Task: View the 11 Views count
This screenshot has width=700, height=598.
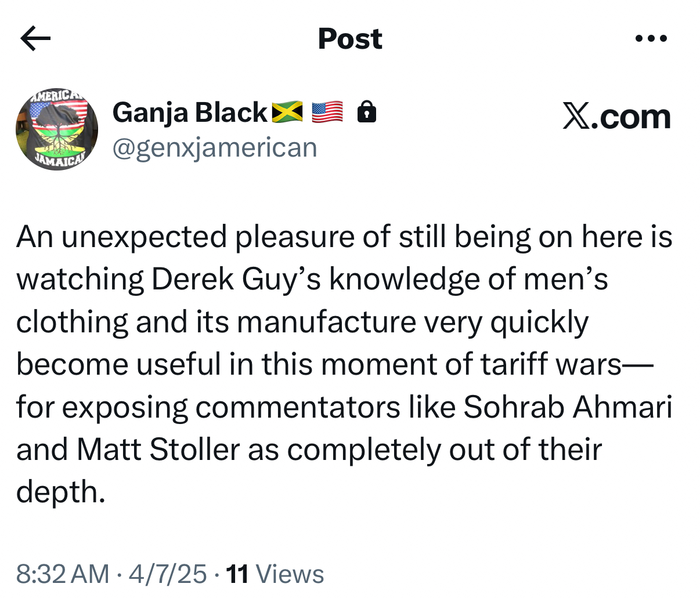Action: click(x=275, y=574)
